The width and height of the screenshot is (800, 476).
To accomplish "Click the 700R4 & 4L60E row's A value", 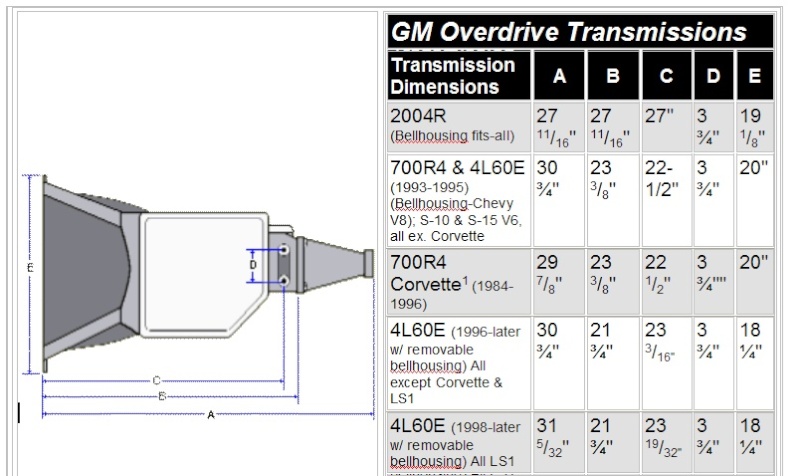I will pos(559,201).
